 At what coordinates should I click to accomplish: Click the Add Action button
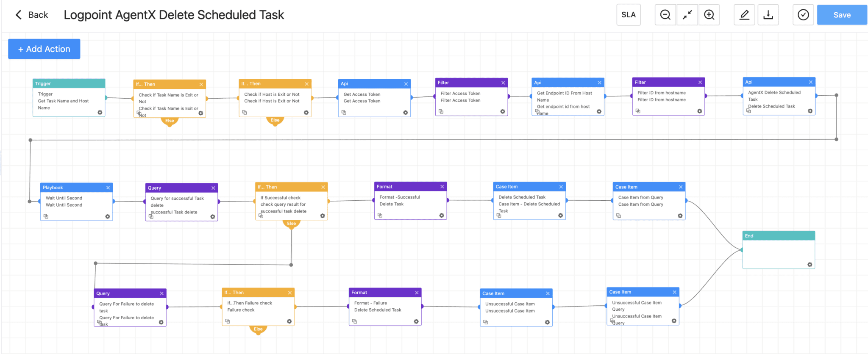click(x=44, y=49)
